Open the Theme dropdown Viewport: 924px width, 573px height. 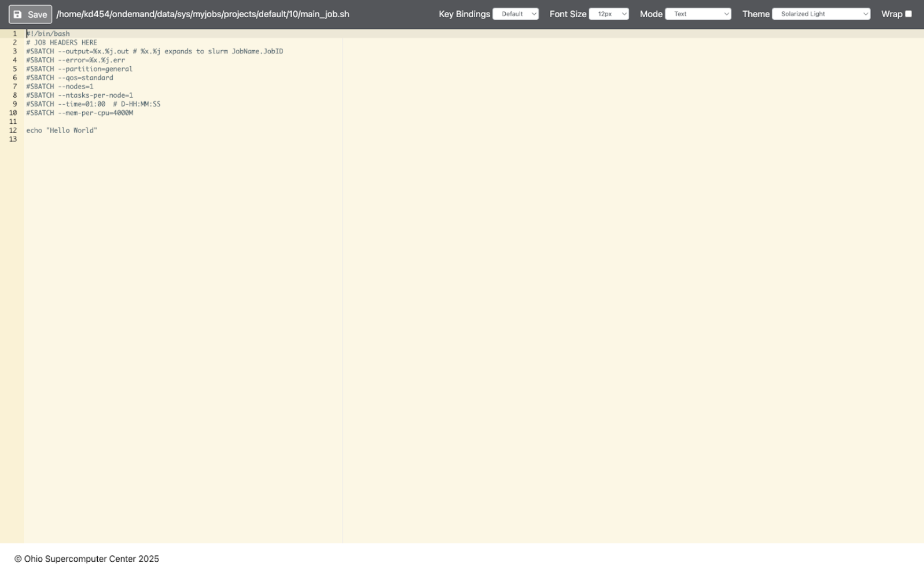tap(821, 14)
